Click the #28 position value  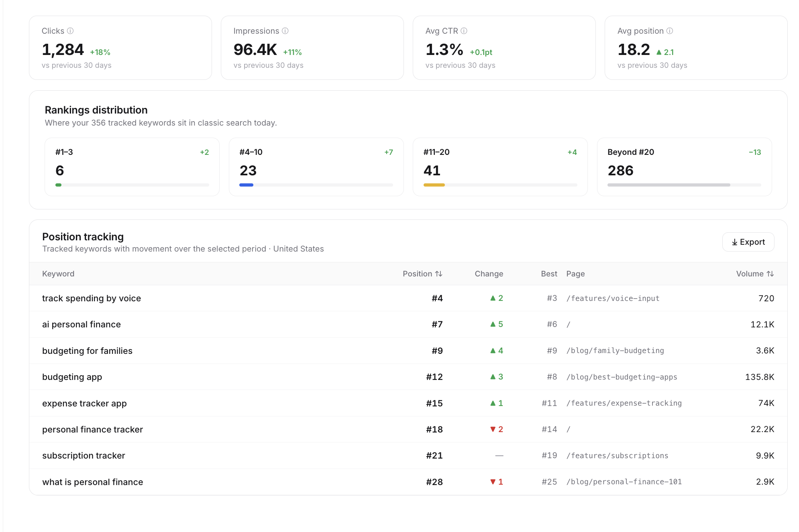point(434,482)
